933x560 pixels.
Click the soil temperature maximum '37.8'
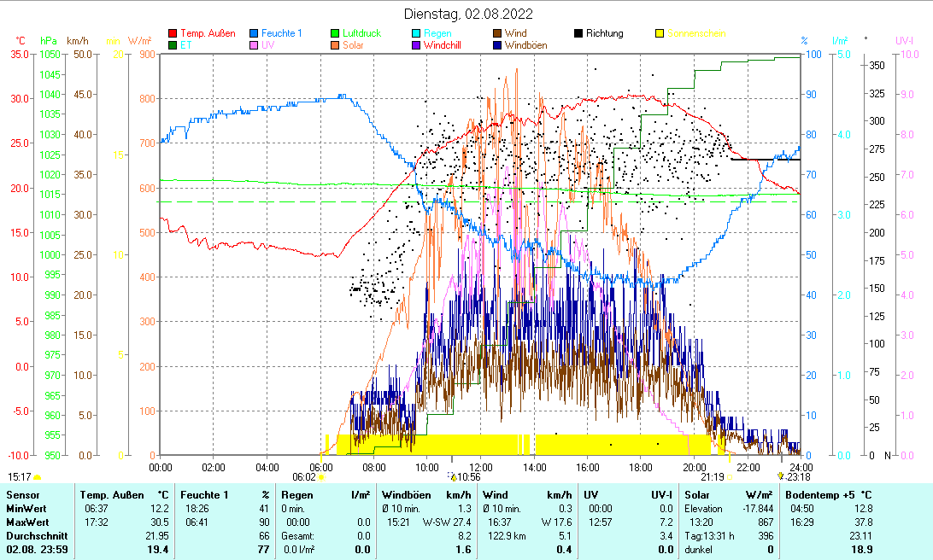864,522
